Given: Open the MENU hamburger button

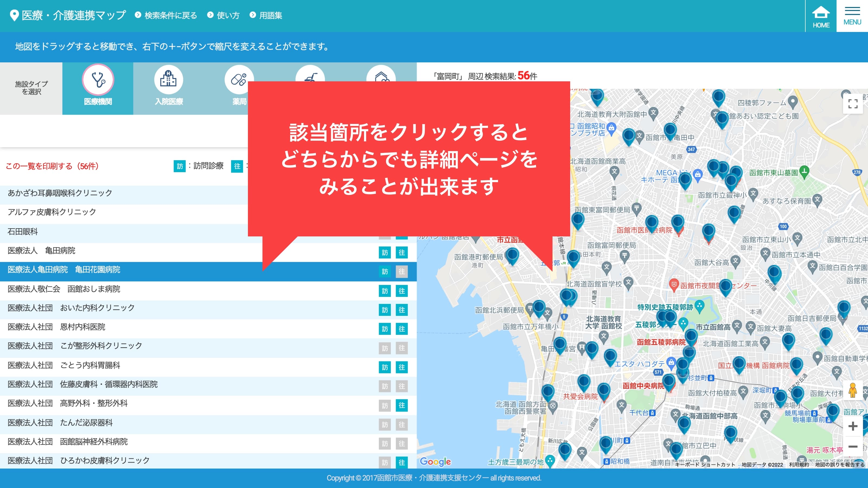Looking at the screenshot, I should (x=852, y=16).
